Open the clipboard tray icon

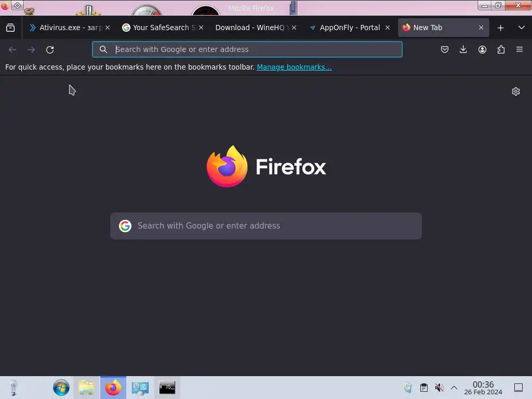pos(424,388)
